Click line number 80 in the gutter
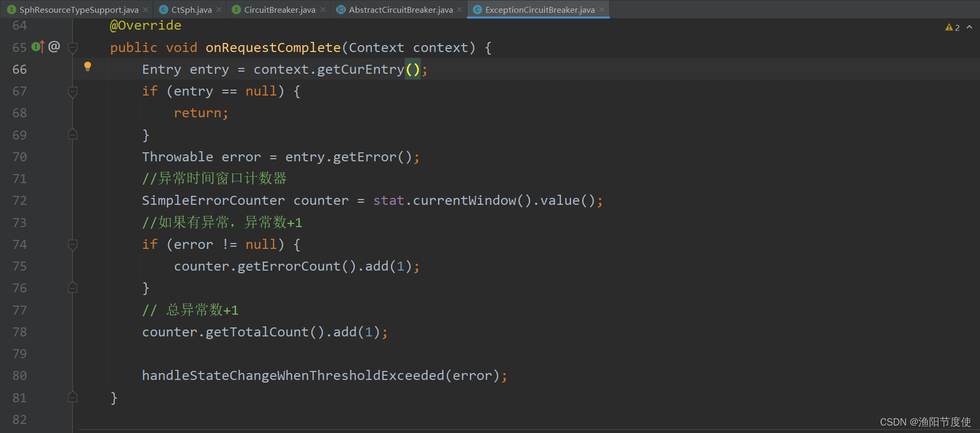This screenshot has height=433, width=980. [20, 376]
